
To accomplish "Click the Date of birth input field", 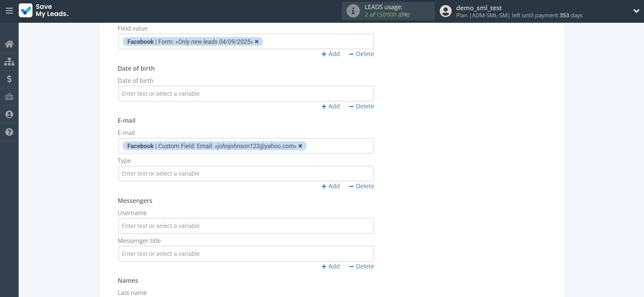I will click(246, 94).
